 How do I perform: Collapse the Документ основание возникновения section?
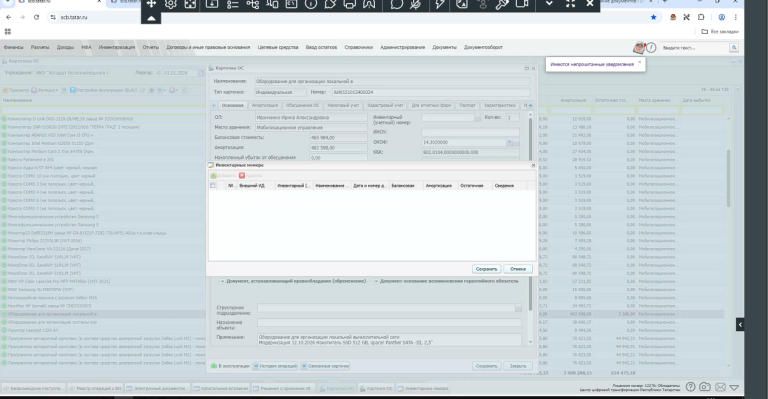pyautogui.click(x=376, y=282)
